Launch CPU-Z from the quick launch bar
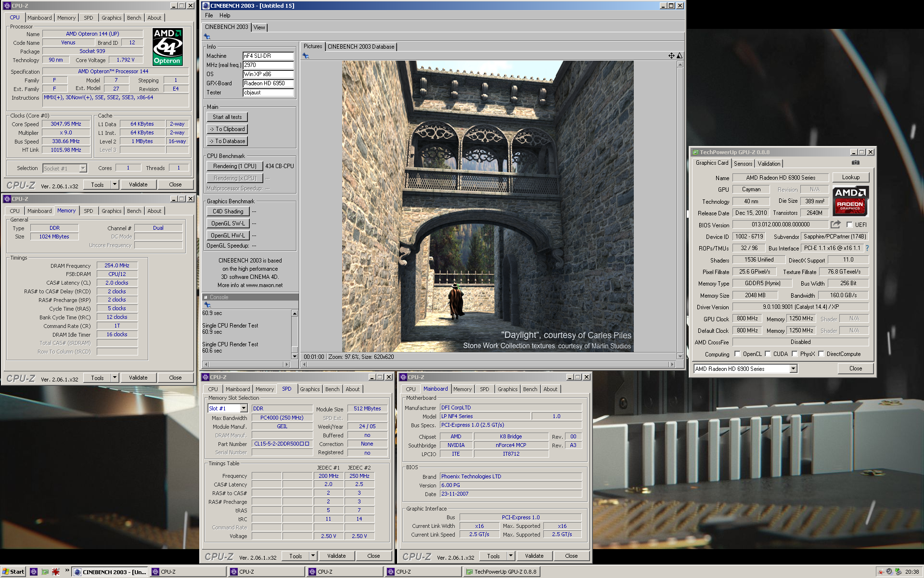The width and height of the screenshot is (924, 578). [x=33, y=572]
